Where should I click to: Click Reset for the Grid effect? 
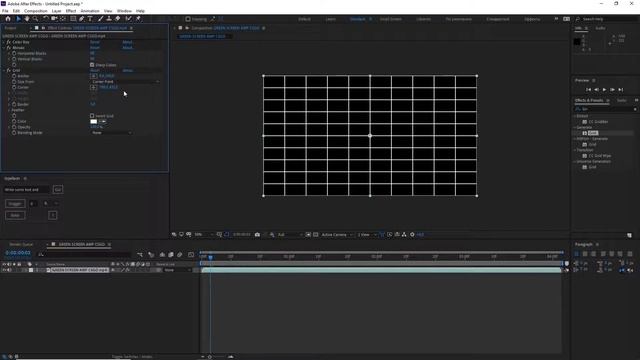point(95,71)
